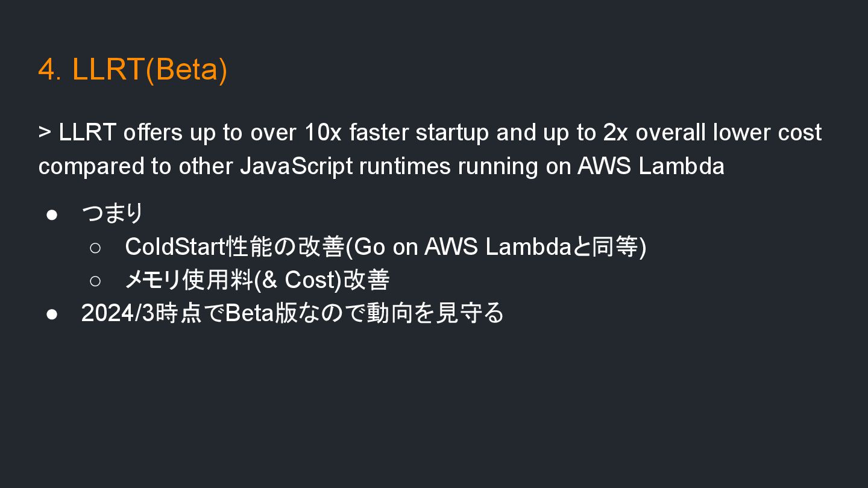Click the hollow bullet before "メモリ使用料"

pyautogui.click(x=95, y=281)
